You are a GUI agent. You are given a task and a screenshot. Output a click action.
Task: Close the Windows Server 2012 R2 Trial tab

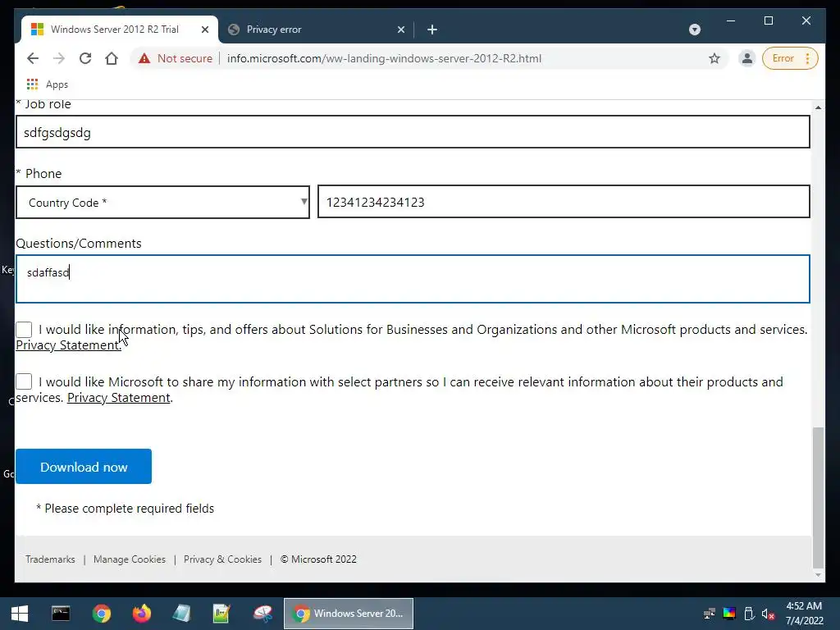coord(204,30)
